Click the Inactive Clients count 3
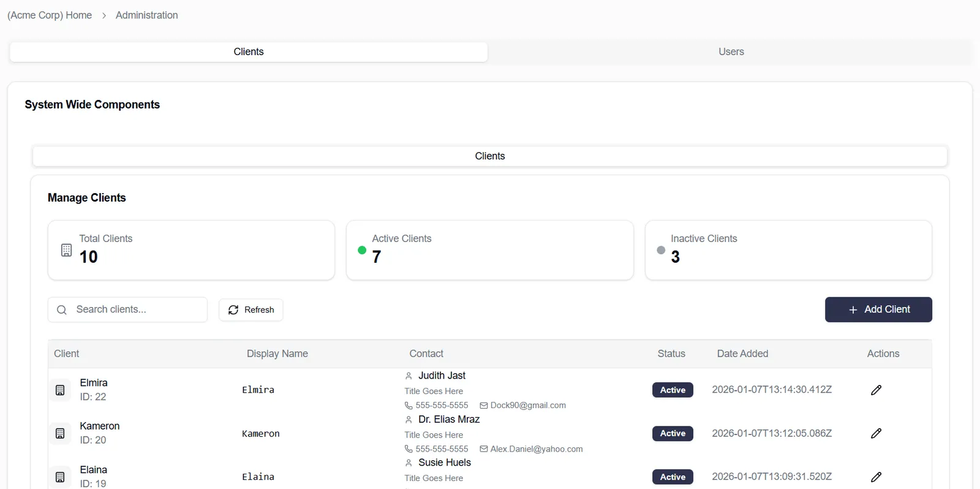980x489 pixels. (x=675, y=257)
